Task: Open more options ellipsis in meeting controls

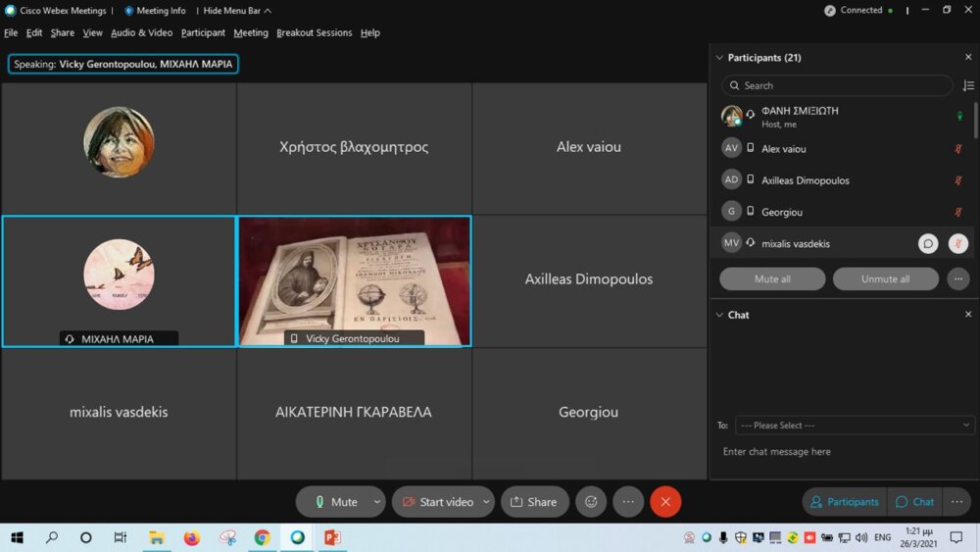Action: coord(628,501)
